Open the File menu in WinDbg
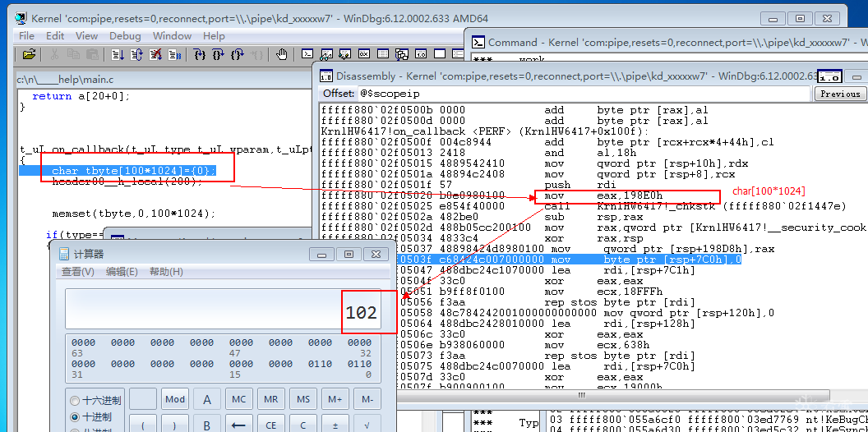This screenshot has width=868, height=432. (26, 36)
